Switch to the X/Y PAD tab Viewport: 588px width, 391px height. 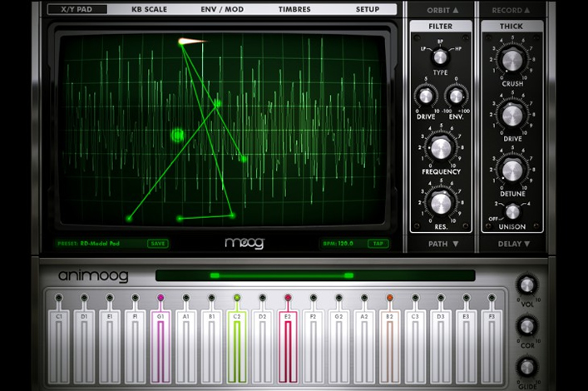point(77,9)
